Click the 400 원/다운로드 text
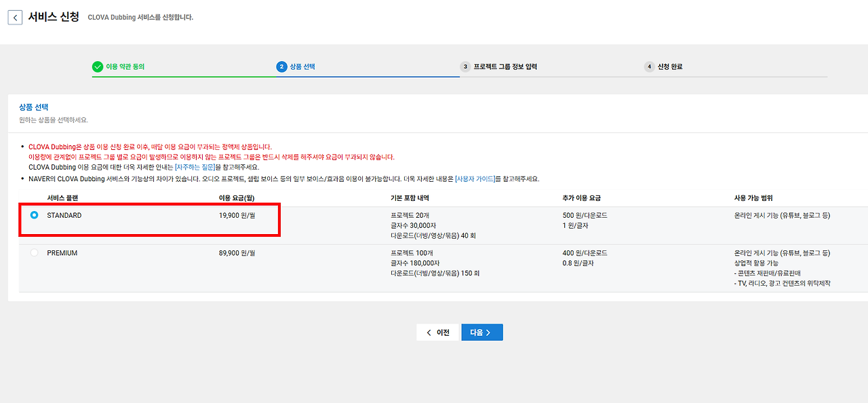This screenshot has height=403, width=868. pos(585,252)
